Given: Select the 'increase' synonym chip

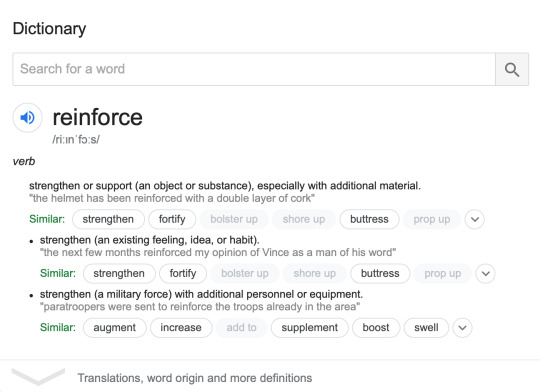Looking at the screenshot, I should coord(181,328).
